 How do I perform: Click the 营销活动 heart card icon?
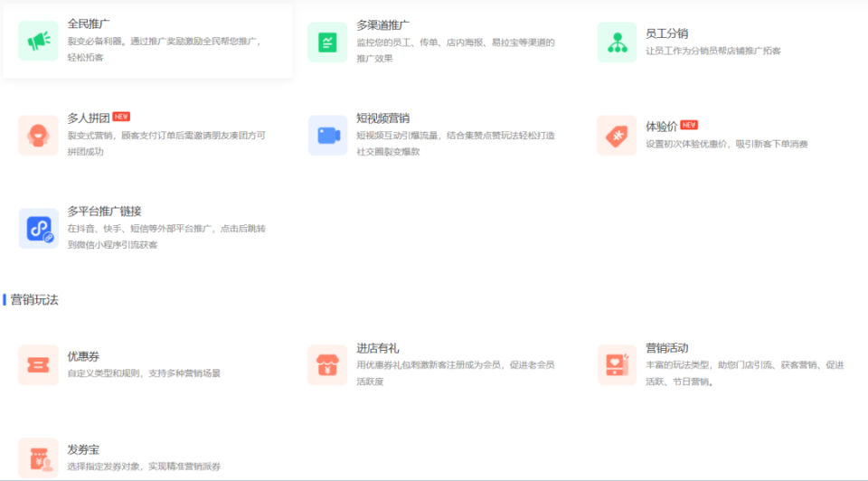click(x=617, y=364)
